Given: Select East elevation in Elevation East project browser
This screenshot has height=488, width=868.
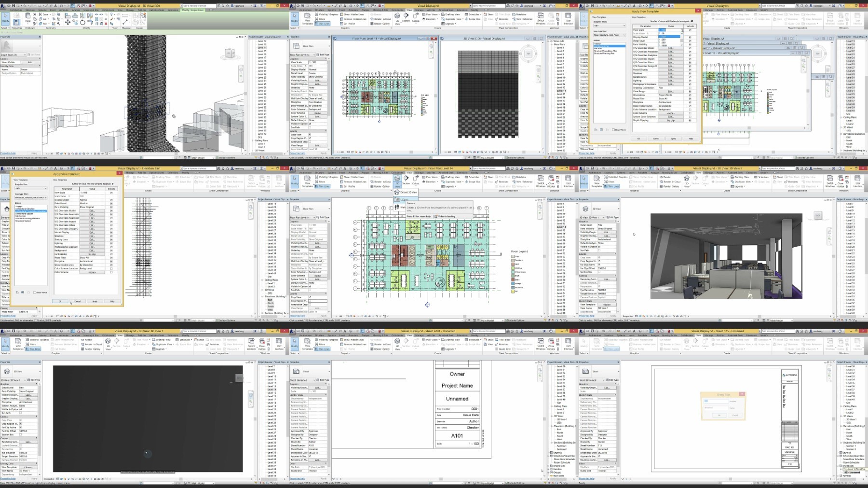Looking at the screenshot, I should click(271, 300).
